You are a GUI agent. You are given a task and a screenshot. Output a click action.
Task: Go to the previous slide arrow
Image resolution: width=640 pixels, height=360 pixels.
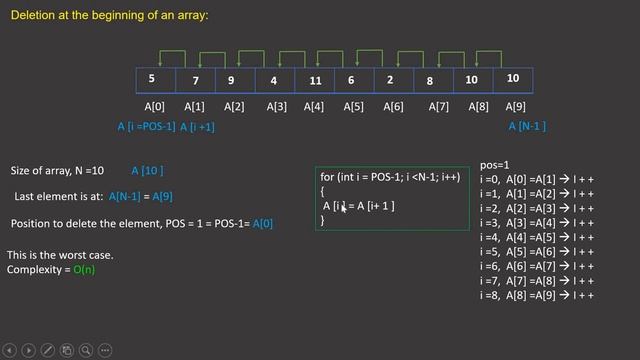tap(9, 350)
